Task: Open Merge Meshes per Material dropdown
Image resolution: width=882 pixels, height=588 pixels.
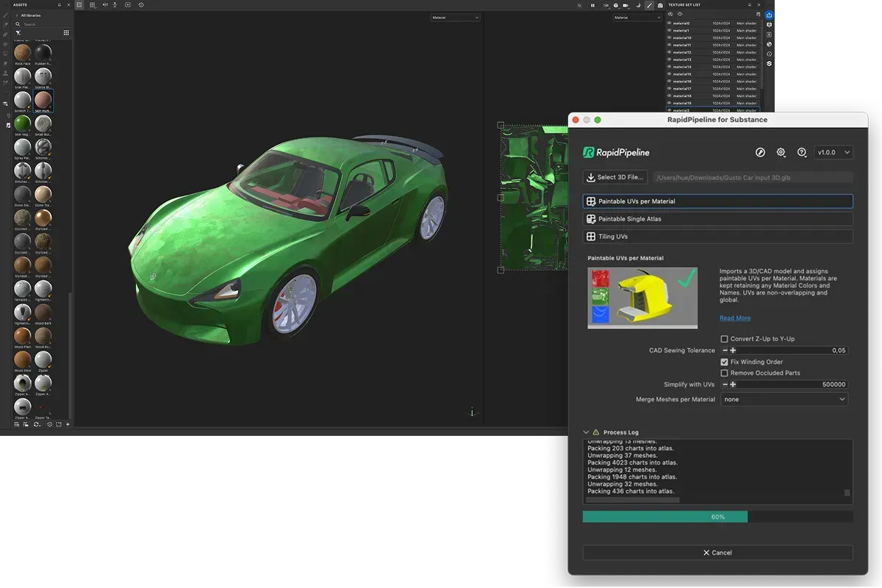Action: pyautogui.click(x=784, y=399)
